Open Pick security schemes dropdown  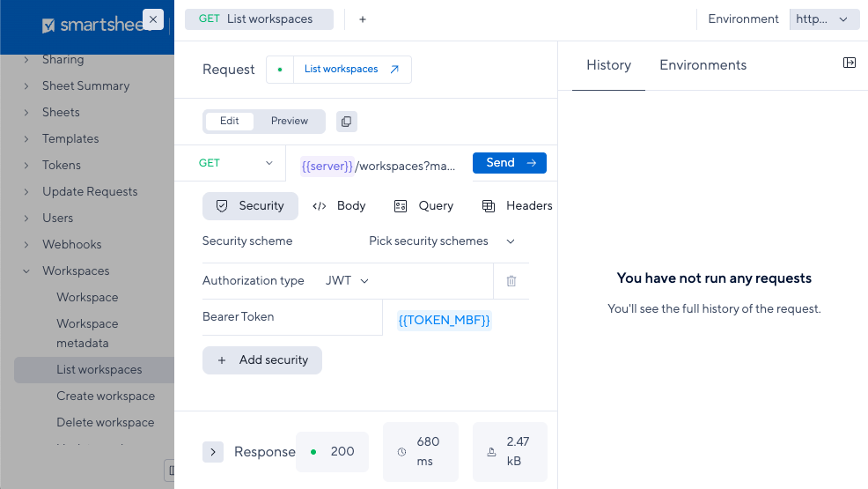441,241
